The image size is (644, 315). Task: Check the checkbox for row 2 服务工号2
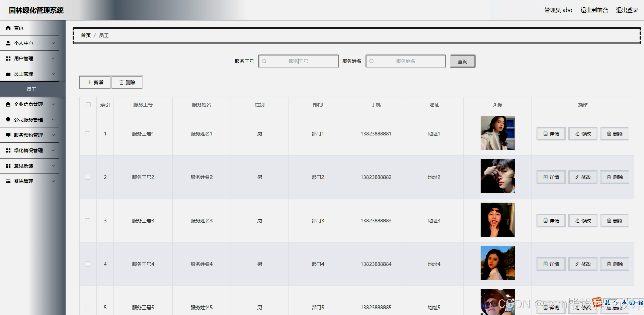88,177
